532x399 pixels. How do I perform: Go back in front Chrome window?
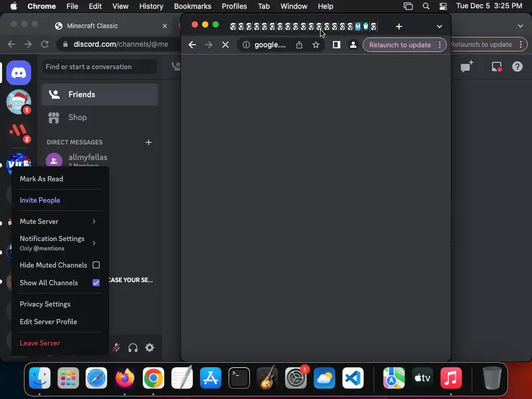192,45
